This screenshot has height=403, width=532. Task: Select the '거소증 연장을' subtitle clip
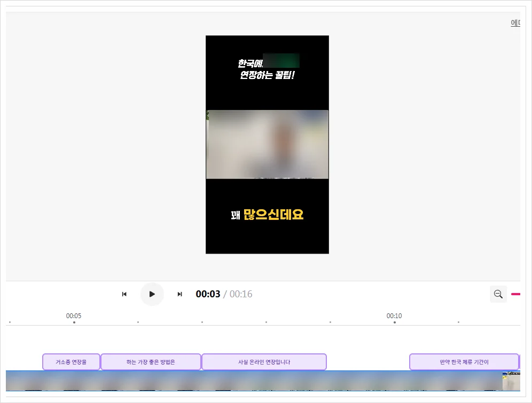click(71, 362)
